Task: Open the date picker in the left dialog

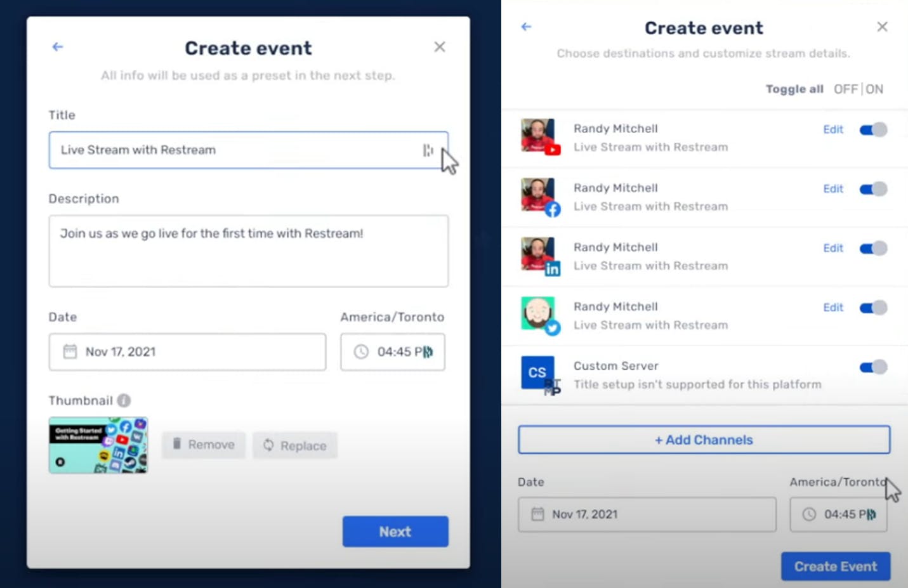Action: (x=187, y=352)
